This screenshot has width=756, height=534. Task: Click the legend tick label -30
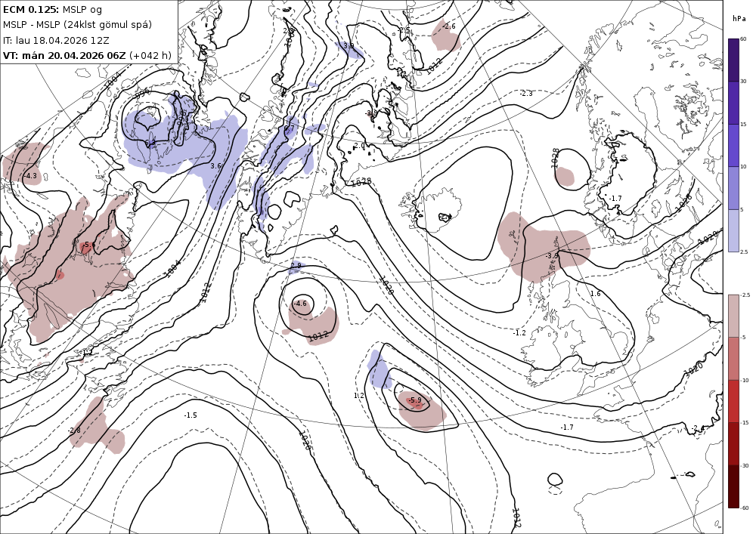[x=745, y=465]
